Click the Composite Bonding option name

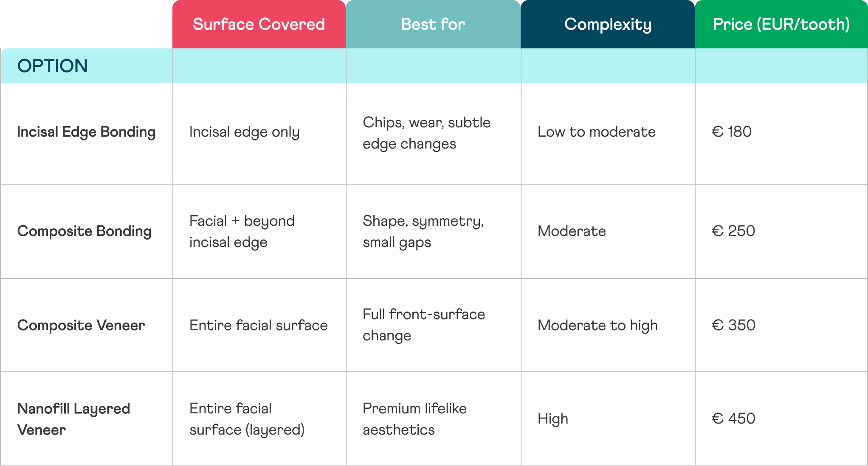pos(85,231)
